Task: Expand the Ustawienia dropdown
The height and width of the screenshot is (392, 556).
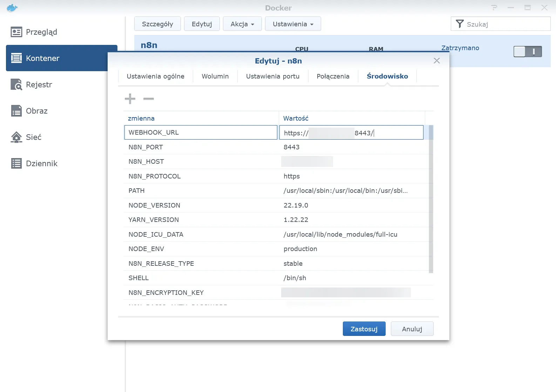Action: (293, 24)
